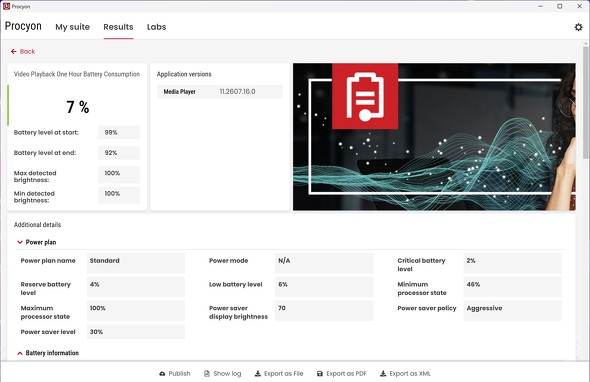The image size is (590, 382).
Task: Click the vertical scrollbar thumb
Action: (x=585, y=102)
